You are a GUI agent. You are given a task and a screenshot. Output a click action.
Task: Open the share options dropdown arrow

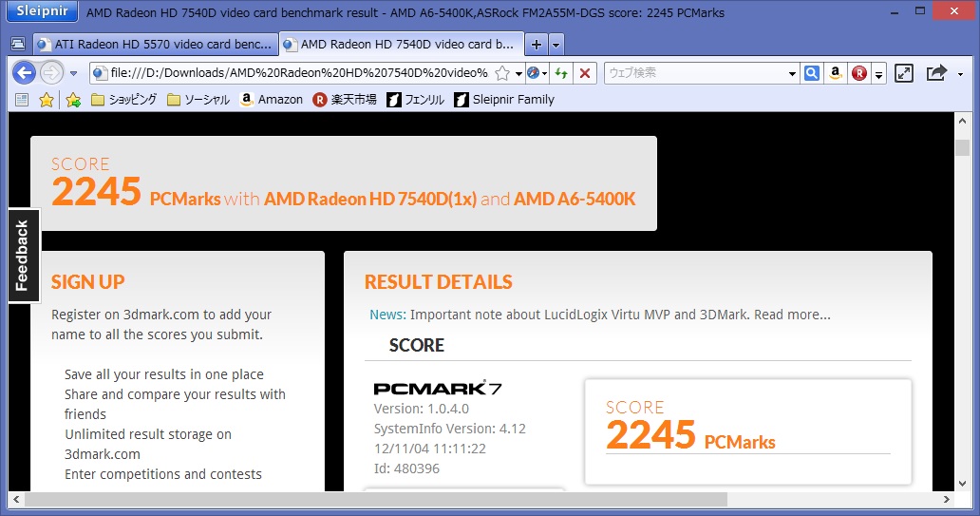[x=961, y=74]
